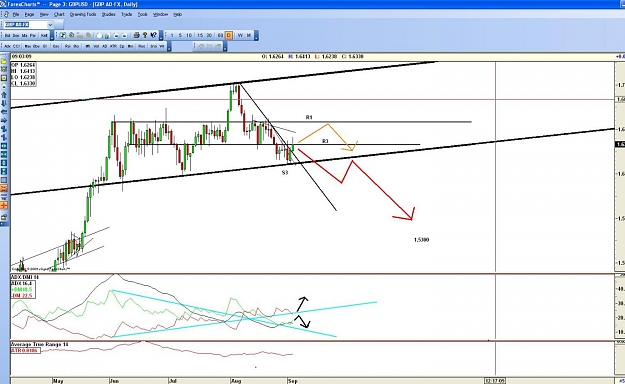Switch chart to 5 minute timeframe
Screen dimensions: 625x384
point(180,35)
